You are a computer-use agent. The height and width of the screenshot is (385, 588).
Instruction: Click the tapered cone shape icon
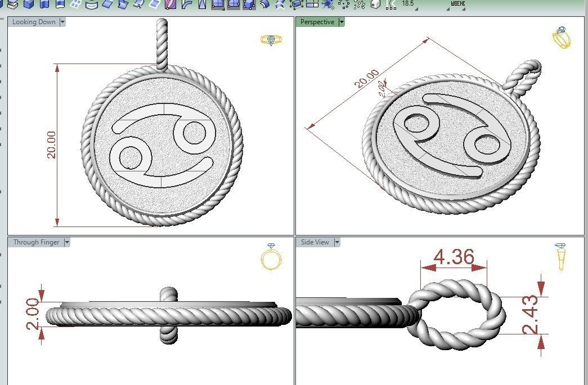click(x=202, y=4)
